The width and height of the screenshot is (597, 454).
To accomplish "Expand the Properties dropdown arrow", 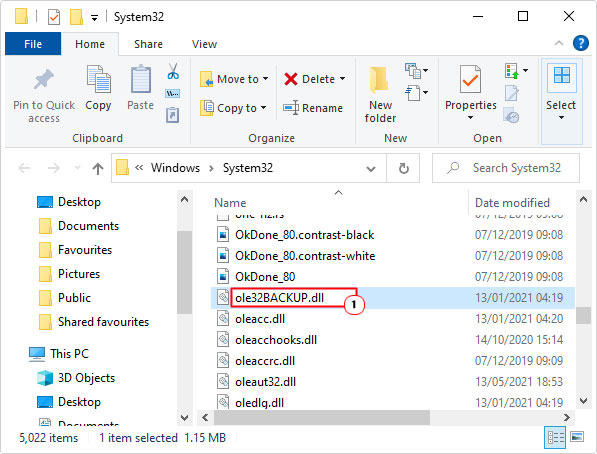I will 471,118.
